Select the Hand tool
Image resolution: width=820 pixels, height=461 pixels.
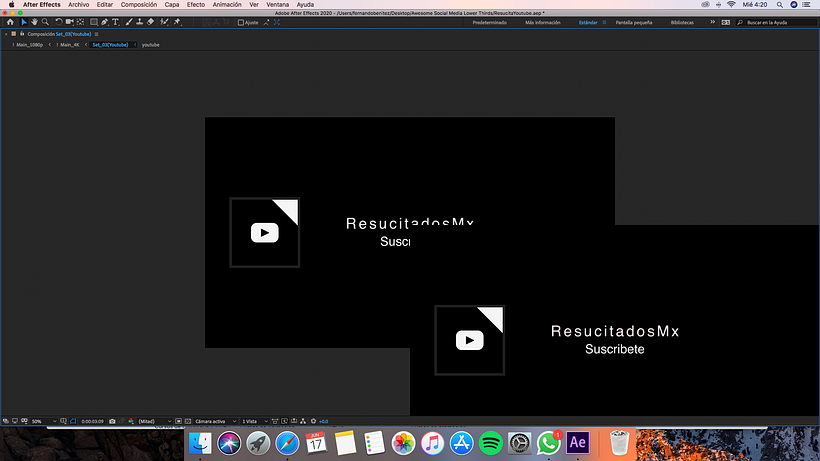[34, 22]
